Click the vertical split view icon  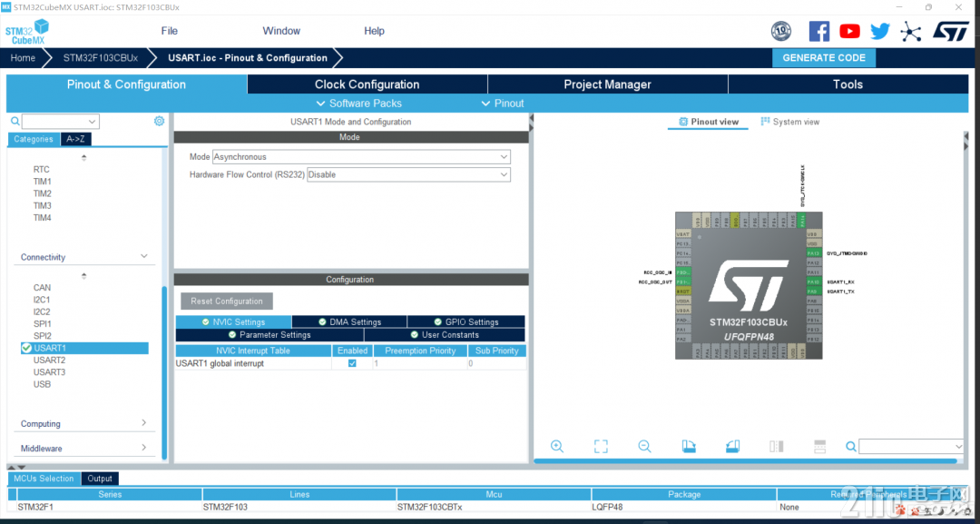click(x=776, y=446)
